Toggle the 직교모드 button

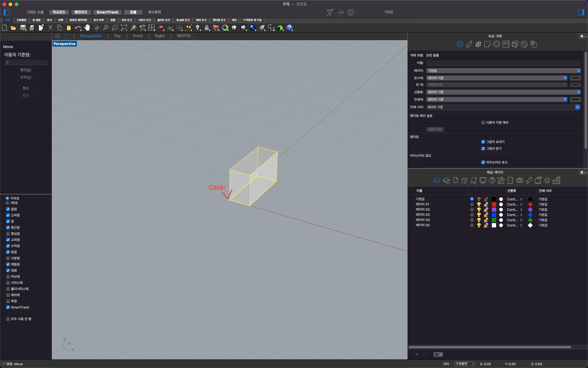[59, 12]
